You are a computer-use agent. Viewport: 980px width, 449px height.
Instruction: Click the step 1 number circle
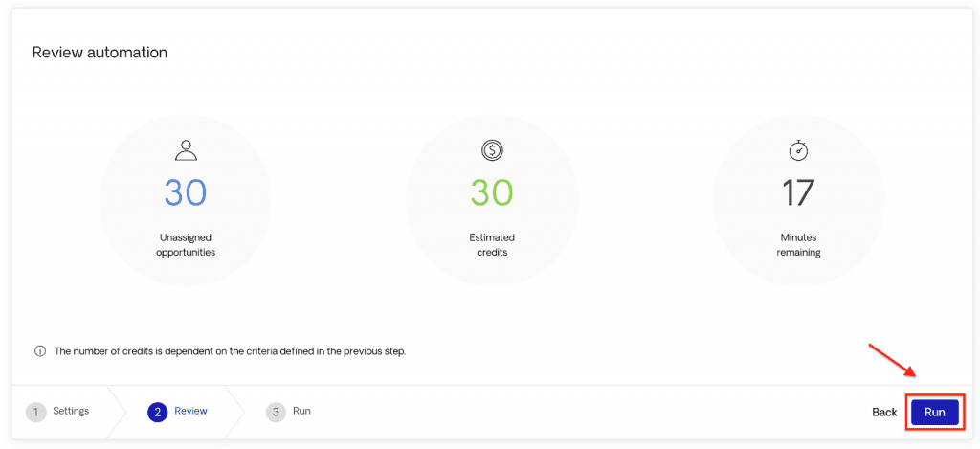(x=36, y=412)
